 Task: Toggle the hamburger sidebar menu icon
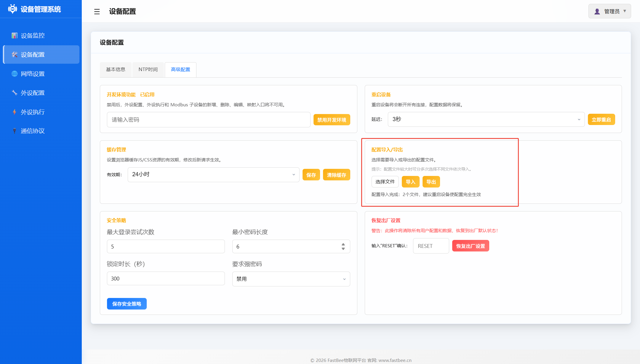point(97,12)
